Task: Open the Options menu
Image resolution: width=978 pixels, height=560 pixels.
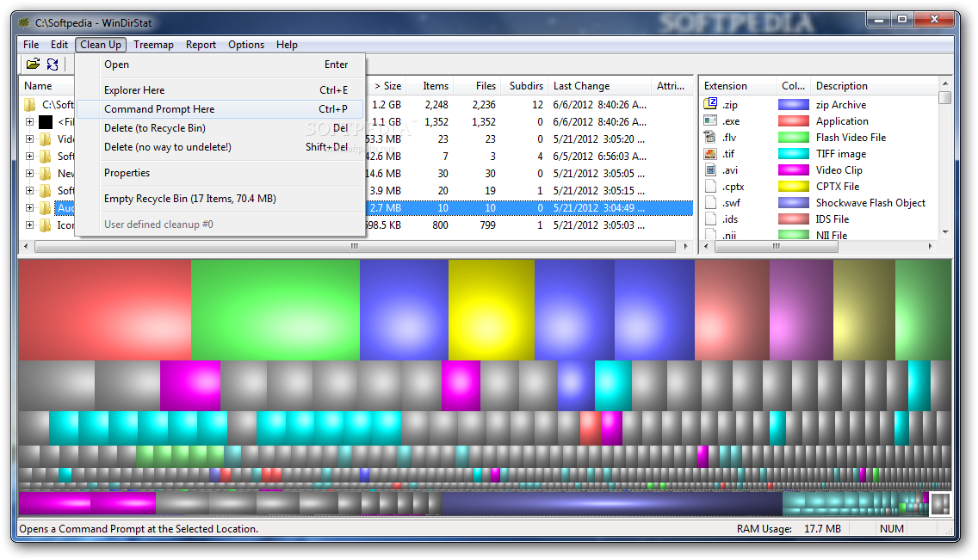Action: click(x=246, y=44)
